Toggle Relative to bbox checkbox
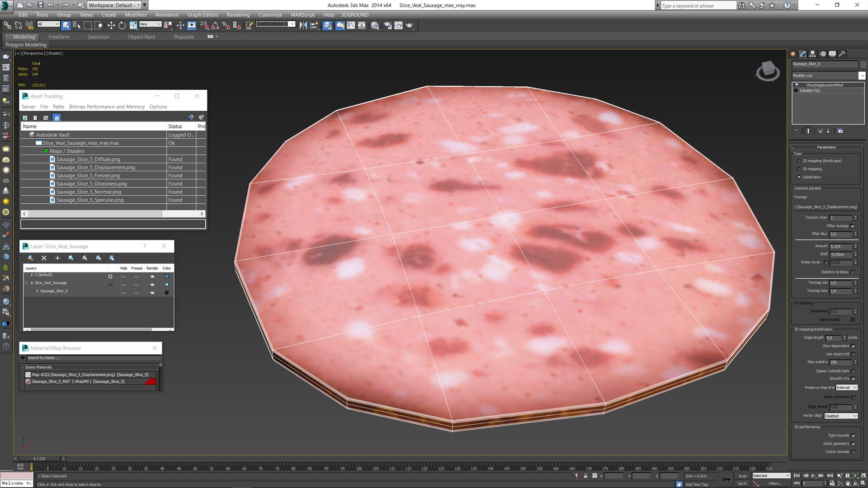Viewport: 868px width, 488px height. coord(853,272)
